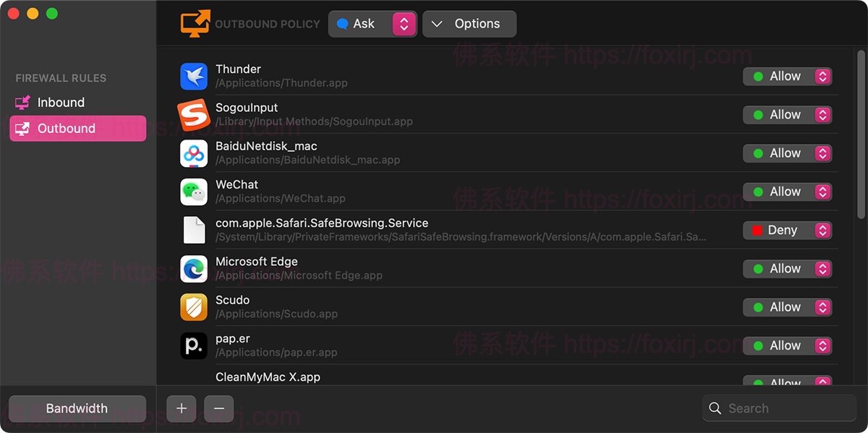Select the SafeBrowsing Service document icon
Screen dimensions: 868x433
(194, 231)
